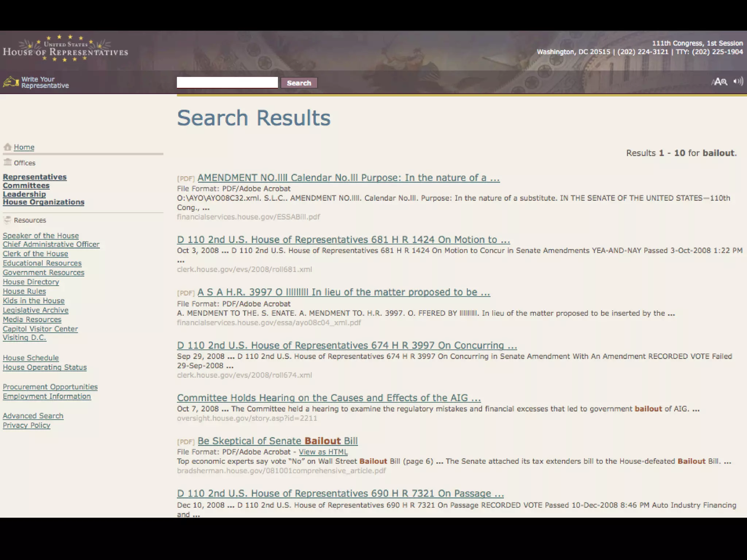Viewport: 747px width, 560px height.
Task: Open H R 7321 On Passage result
Action: (x=340, y=494)
